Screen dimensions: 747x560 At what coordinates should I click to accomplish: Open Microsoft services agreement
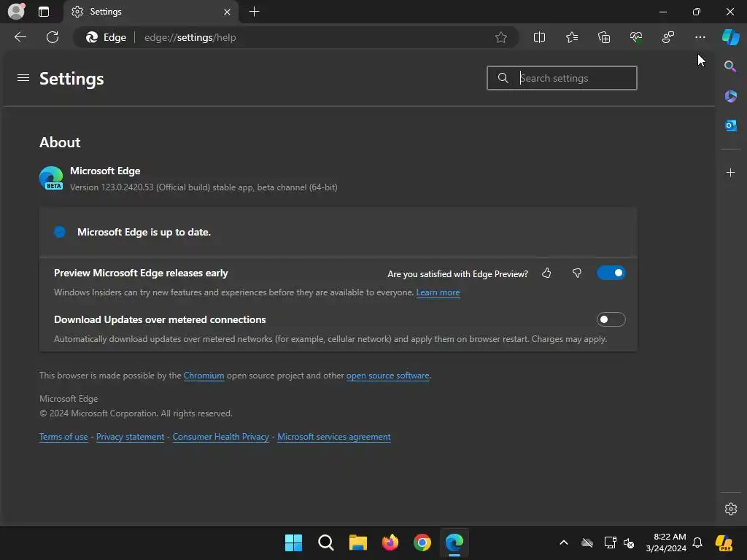[x=334, y=437]
